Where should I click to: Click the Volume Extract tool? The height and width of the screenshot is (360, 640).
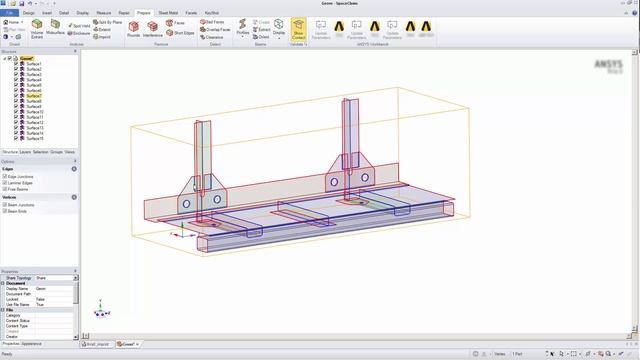coord(37,29)
